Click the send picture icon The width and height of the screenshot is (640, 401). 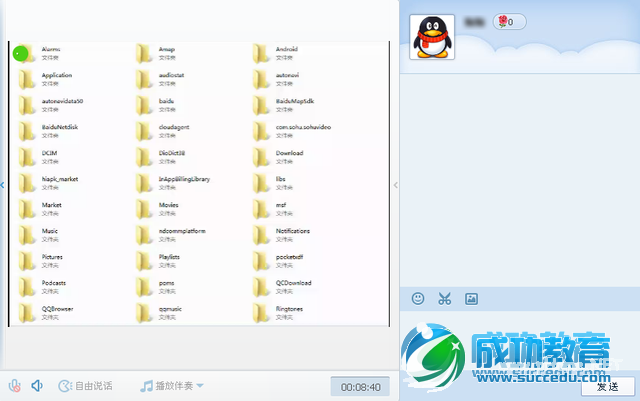point(471,299)
